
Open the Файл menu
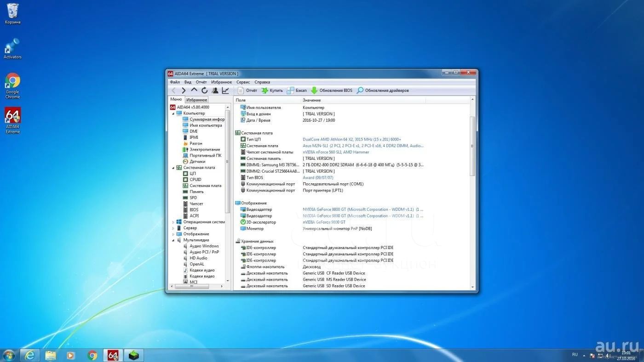pyautogui.click(x=175, y=82)
